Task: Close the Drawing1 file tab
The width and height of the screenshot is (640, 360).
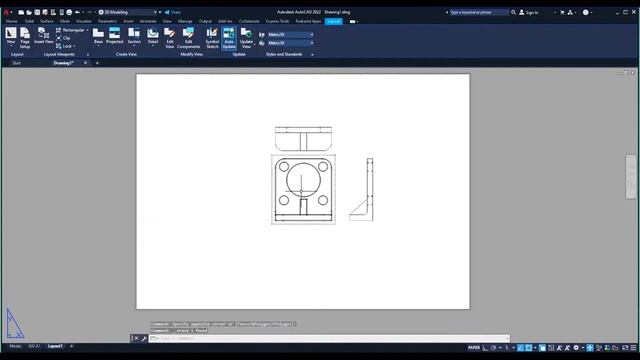Action: tap(85, 63)
